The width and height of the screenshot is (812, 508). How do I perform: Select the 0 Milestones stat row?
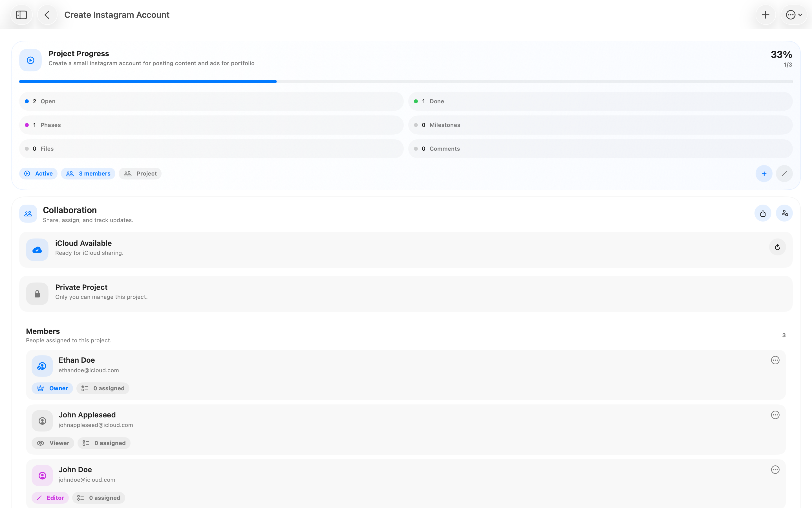pos(600,125)
